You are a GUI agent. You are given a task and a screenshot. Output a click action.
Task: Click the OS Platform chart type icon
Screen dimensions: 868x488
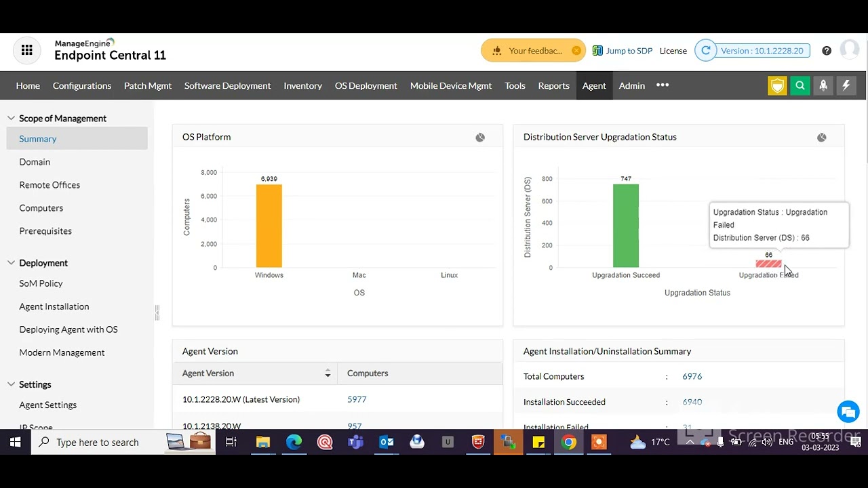click(480, 138)
